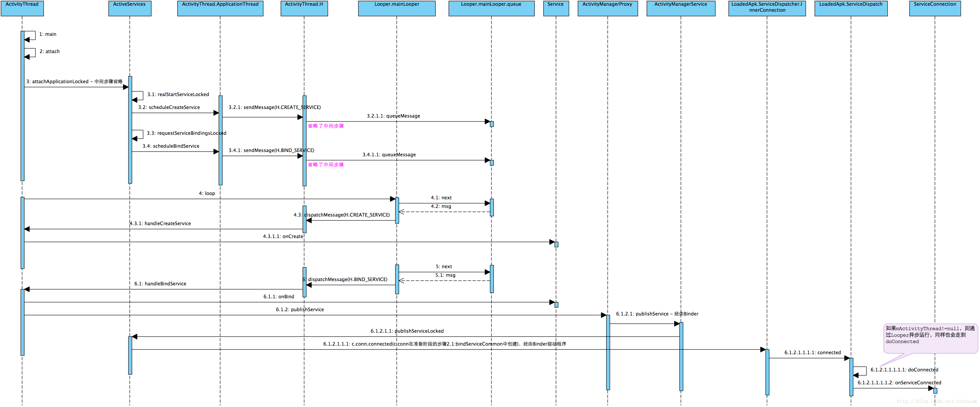980x407 pixels.
Task: Select the Looper.mainLooper.queue header box
Action: pos(491,8)
